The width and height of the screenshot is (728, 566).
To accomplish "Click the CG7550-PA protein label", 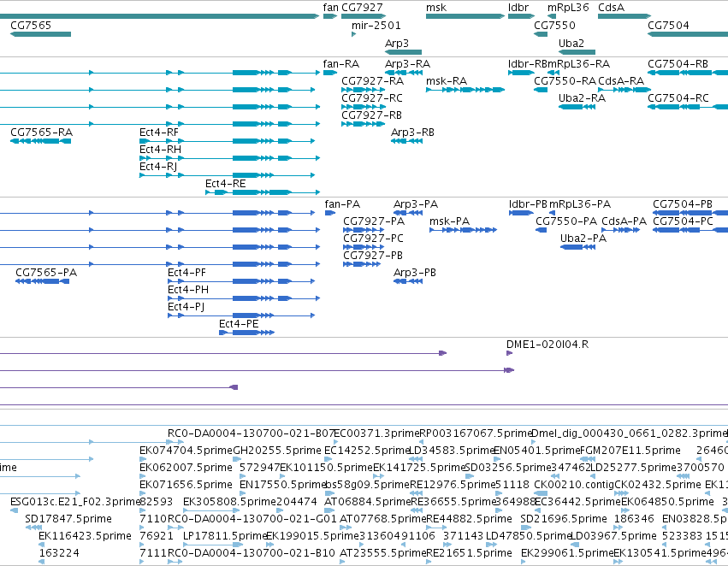I will coord(566,221).
